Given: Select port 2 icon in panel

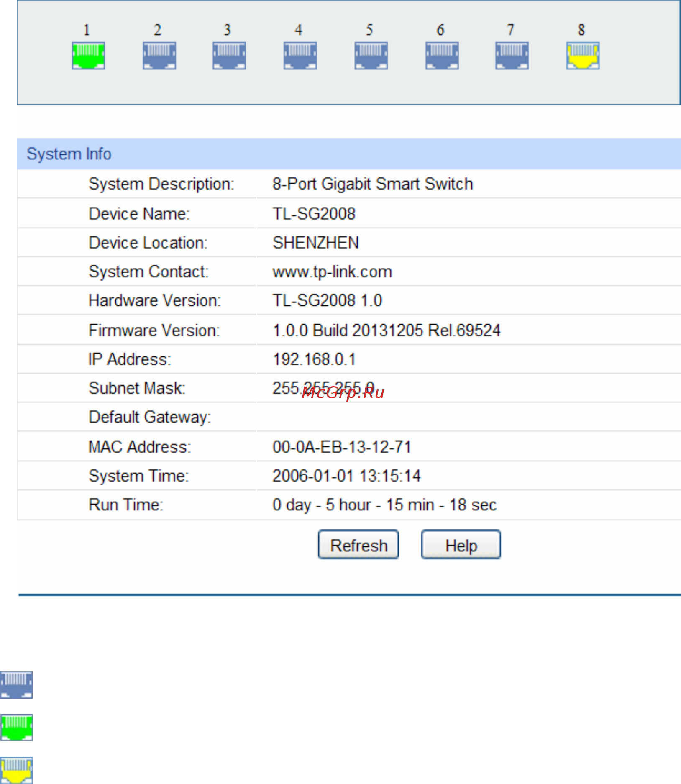Looking at the screenshot, I should tap(159, 56).
